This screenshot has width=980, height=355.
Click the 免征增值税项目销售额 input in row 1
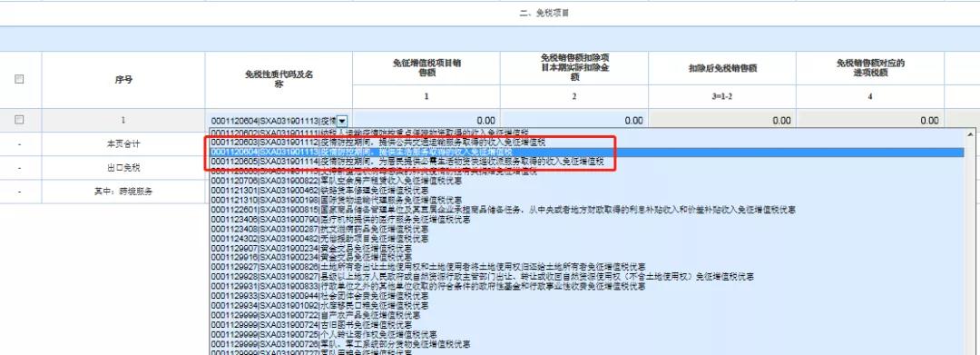click(x=426, y=121)
